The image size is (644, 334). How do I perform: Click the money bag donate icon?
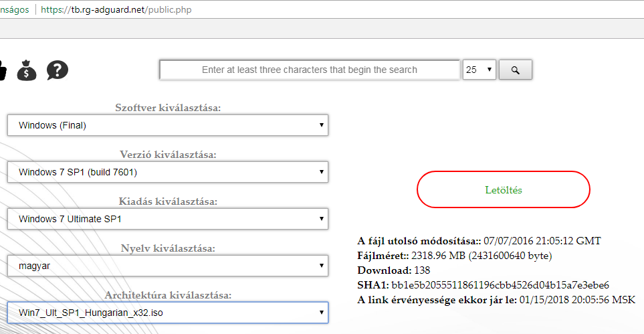pos(27,70)
